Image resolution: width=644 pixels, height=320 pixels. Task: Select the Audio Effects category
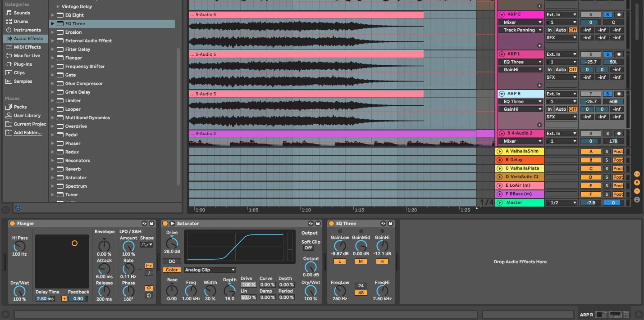click(25, 39)
